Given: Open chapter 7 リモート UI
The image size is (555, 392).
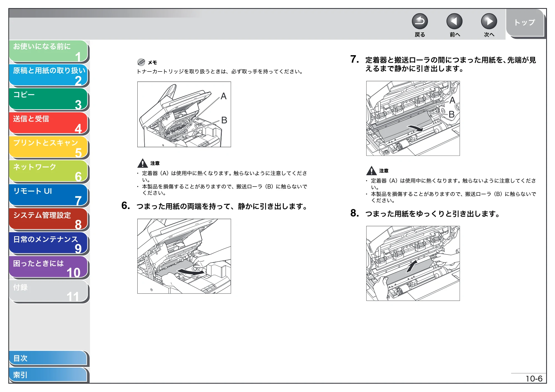Looking at the screenshot, I should tap(49, 195).
